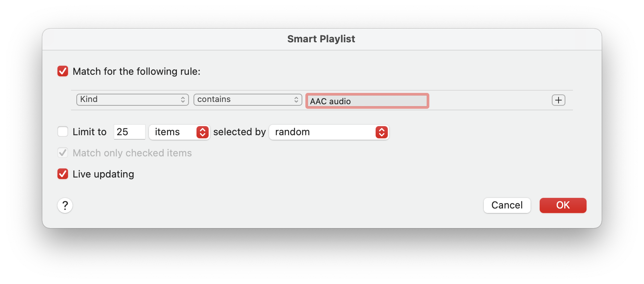Open the selected by random dropdown
This screenshot has height=284, width=644.
tap(329, 132)
